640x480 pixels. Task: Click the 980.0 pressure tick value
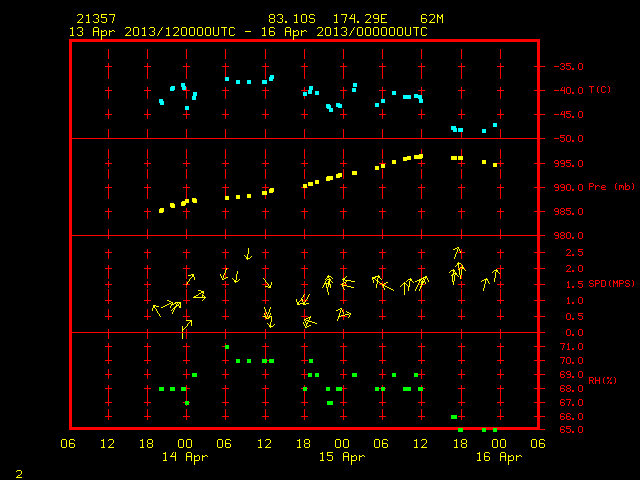coord(569,236)
